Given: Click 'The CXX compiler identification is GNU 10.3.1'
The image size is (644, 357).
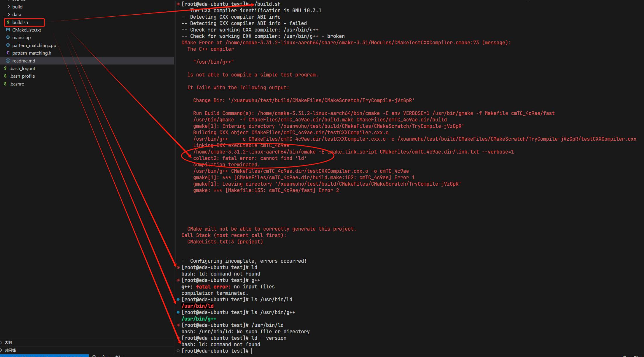Looking at the screenshot, I should (x=256, y=11).
